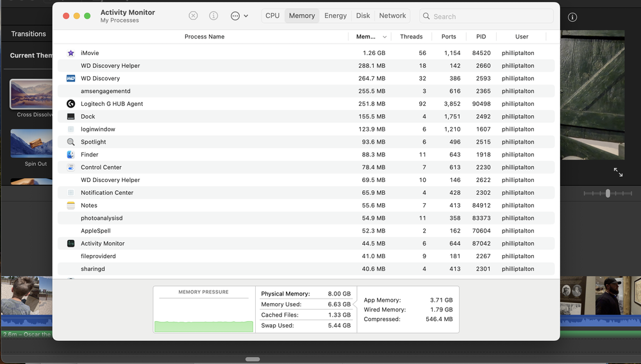This screenshot has width=641, height=364.
Task: Click the WD Discovery app icon
Action: pyautogui.click(x=71, y=78)
